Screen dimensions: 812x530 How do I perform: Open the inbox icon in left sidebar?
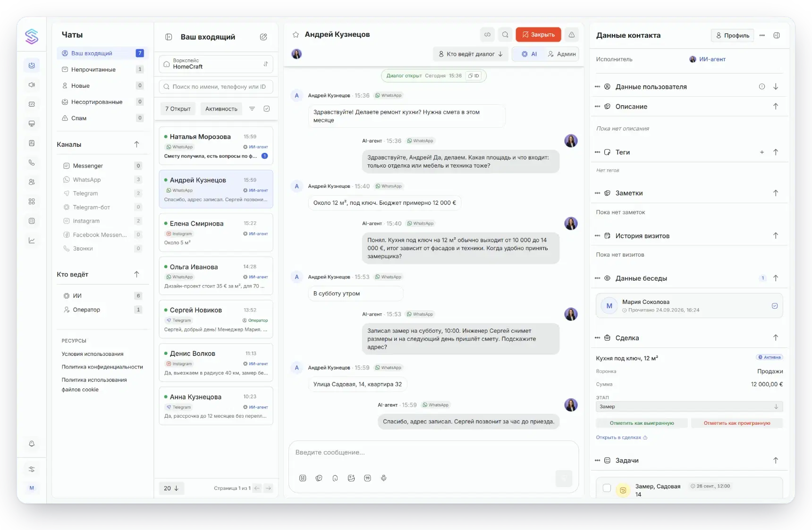[32, 66]
